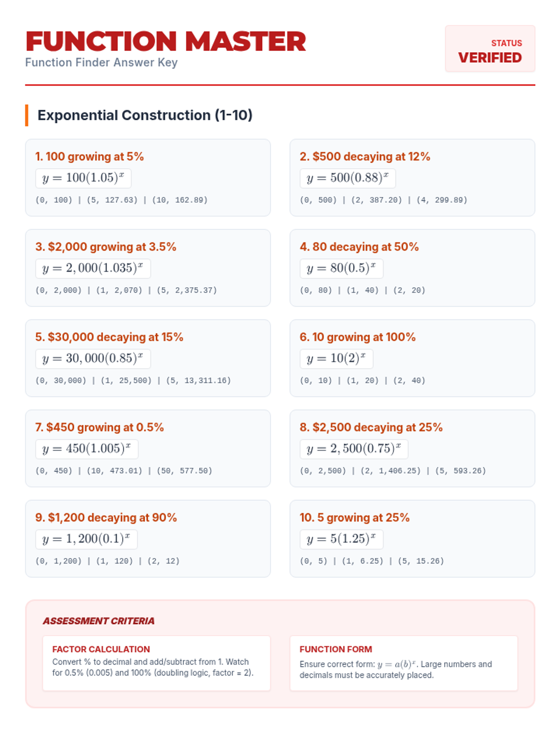This screenshot has width=560, height=747.
Task: Click the formula y = 10(2)^x
Action: (336, 359)
